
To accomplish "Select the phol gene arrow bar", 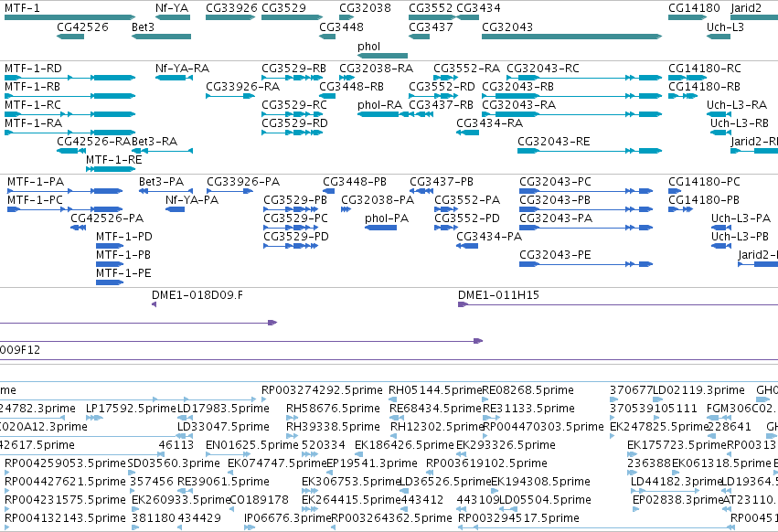I will point(382,56).
